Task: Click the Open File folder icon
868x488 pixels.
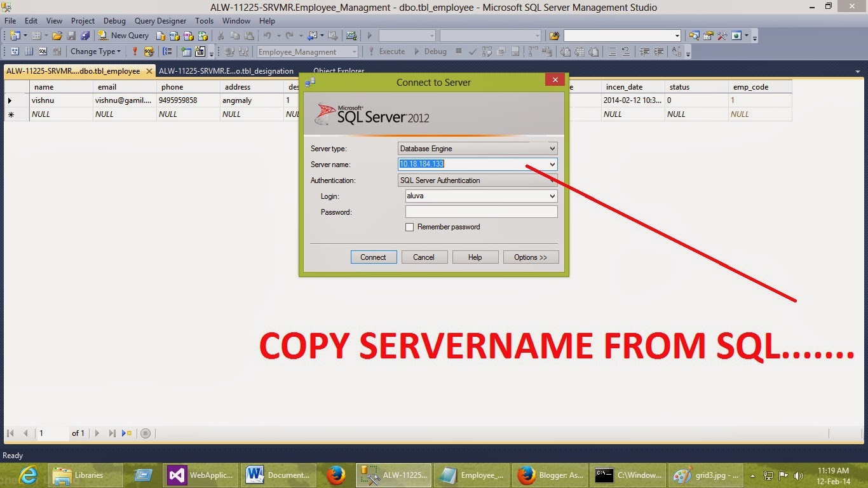Action: point(57,36)
